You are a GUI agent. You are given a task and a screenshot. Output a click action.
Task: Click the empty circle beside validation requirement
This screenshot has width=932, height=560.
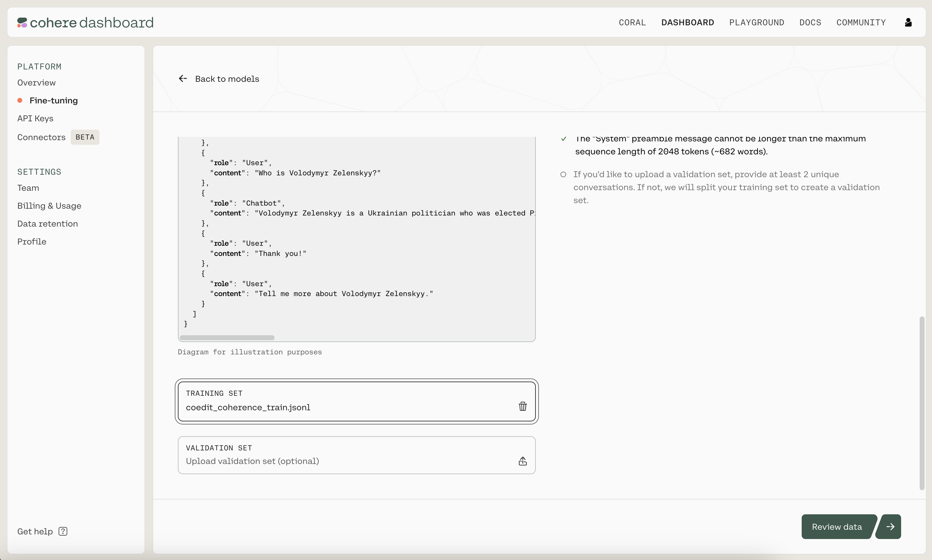tap(563, 174)
